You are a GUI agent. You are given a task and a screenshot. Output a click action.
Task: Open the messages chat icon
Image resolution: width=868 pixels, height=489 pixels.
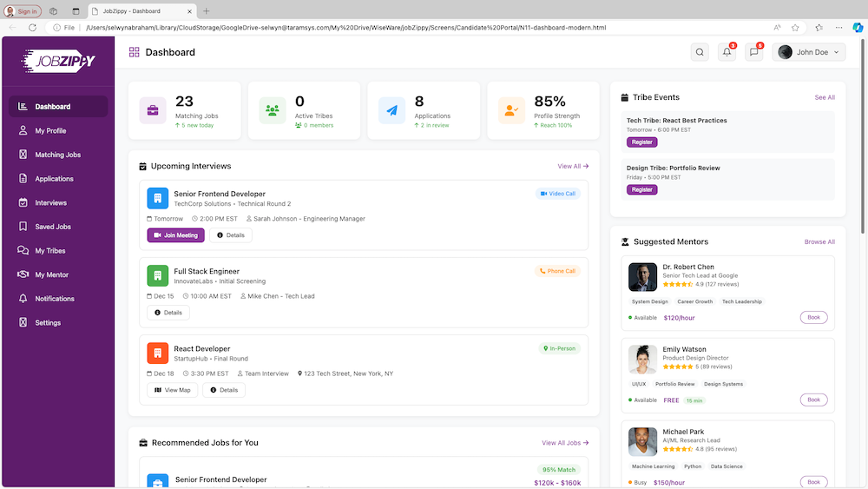click(754, 52)
